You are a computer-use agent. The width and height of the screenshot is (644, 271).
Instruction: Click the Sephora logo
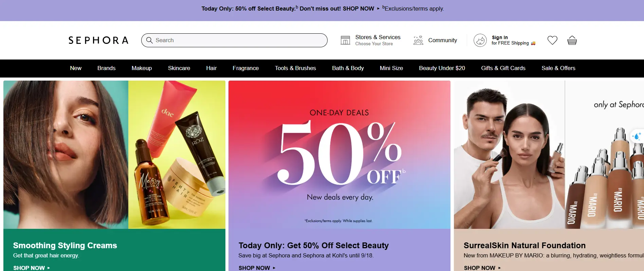[98, 40]
